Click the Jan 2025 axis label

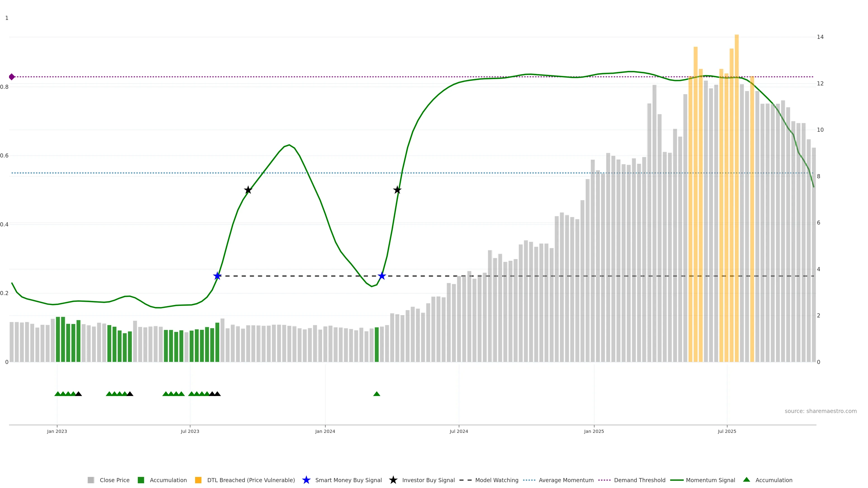pos(594,431)
